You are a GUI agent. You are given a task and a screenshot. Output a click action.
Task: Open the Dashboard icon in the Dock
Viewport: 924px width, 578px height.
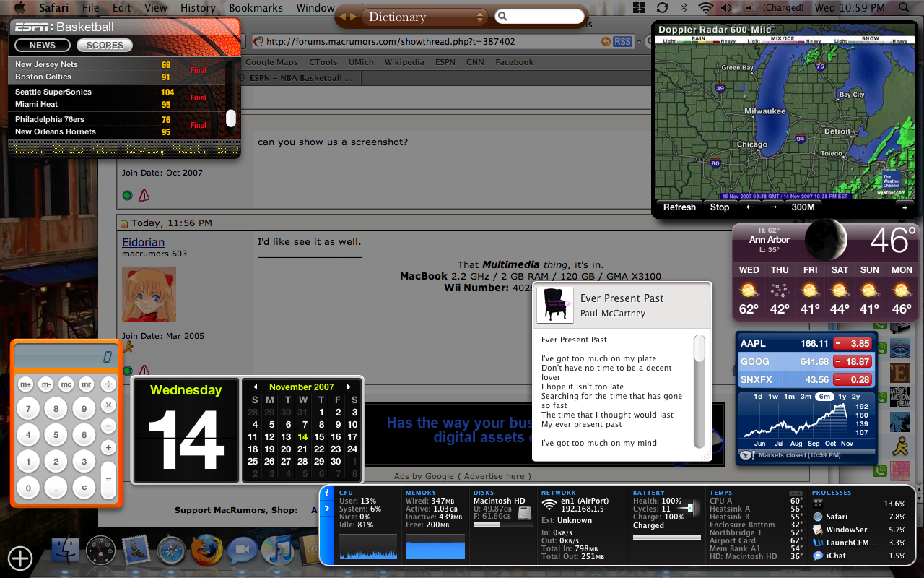tap(101, 551)
